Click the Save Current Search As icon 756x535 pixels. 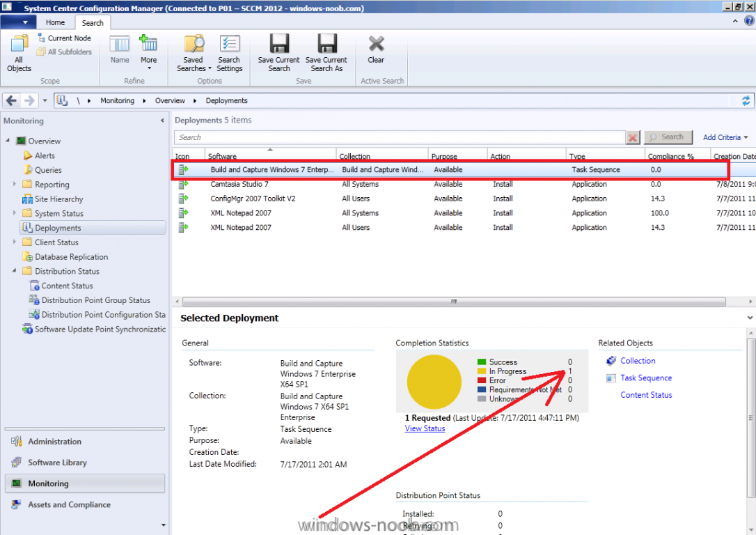pos(326,53)
